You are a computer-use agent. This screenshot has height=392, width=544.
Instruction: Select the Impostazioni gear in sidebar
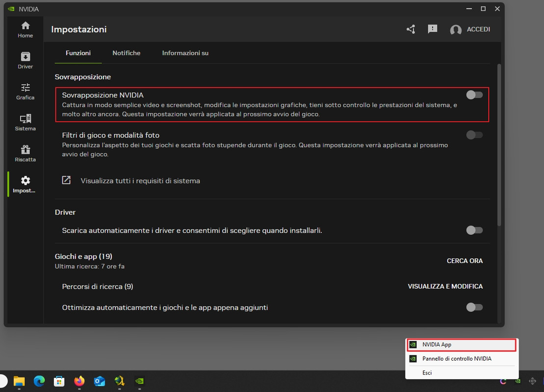coord(26,184)
